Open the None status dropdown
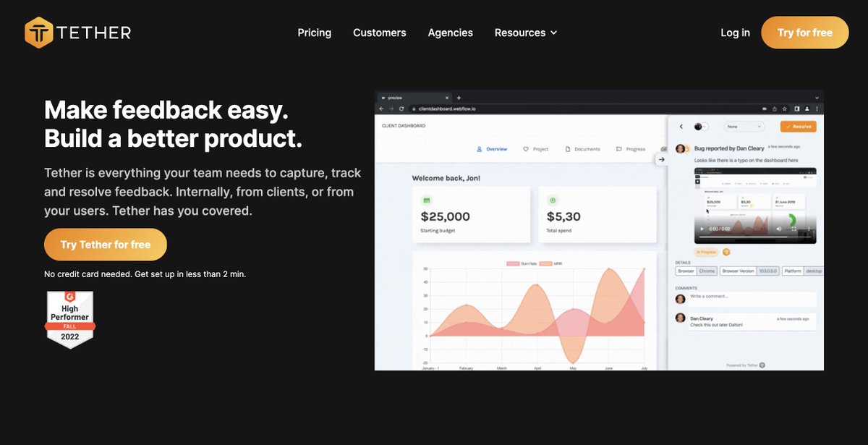This screenshot has width=868, height=445. coord(744,127)
